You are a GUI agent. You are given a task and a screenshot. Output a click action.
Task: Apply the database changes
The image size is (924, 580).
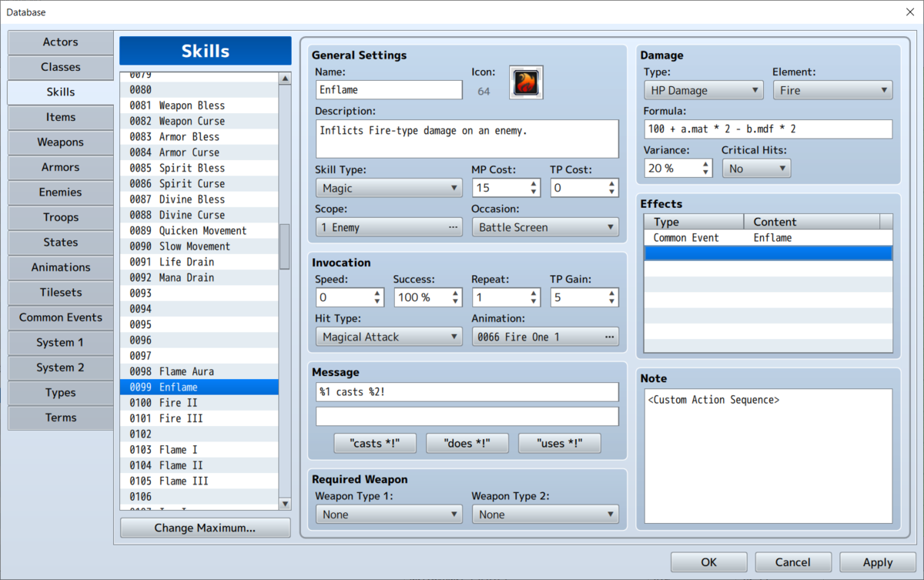pyautogui.click(x=877, y=562)
